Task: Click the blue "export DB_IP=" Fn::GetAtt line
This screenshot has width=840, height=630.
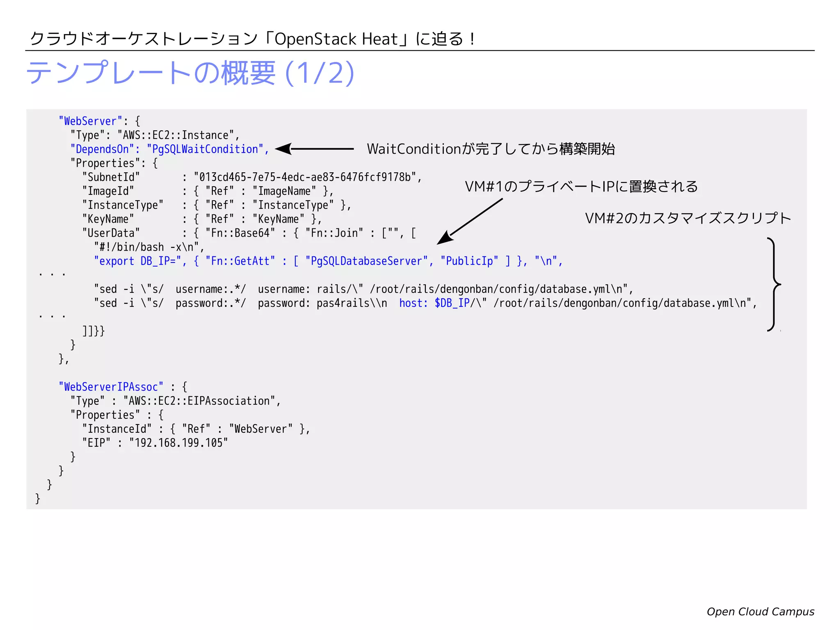Action: pyautogui.click(x=328, y=261)
